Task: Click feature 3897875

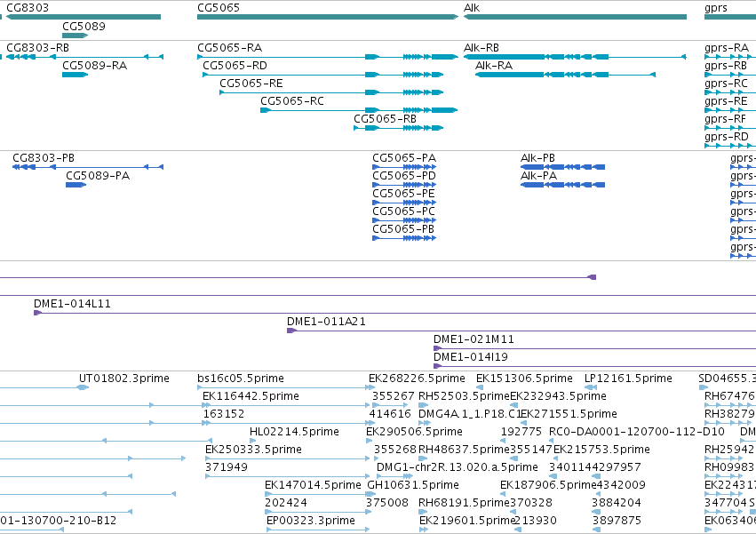Action: pos(617,522)
